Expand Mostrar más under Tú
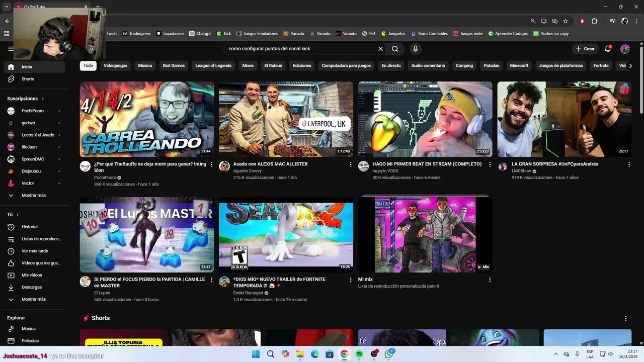The image size is (644, 362). pos(34,299)
